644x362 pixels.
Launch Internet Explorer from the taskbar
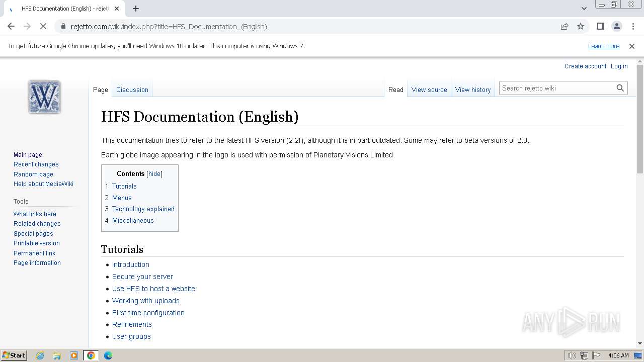point(40,355)
